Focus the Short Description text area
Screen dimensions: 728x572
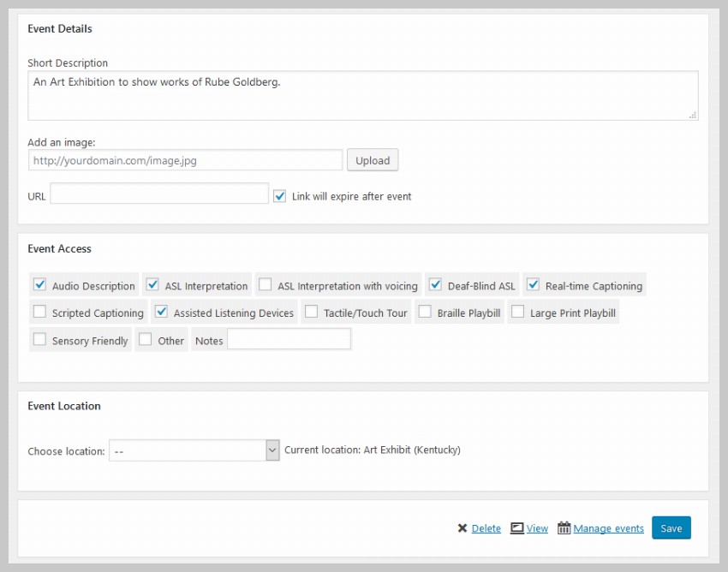tap(362, 95)
